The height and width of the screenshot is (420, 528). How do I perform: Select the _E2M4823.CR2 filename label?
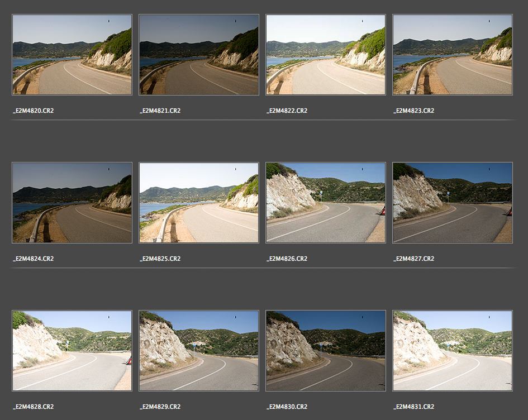tap(413, 111)
